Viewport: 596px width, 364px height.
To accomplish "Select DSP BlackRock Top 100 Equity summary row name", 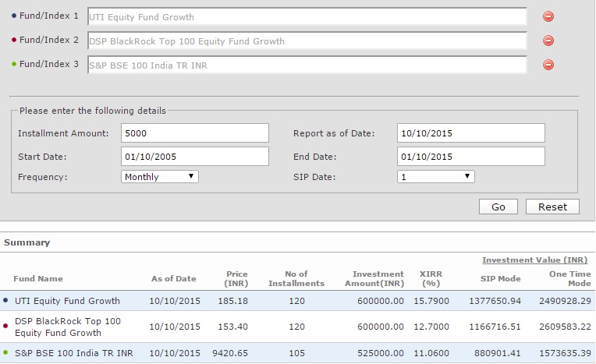I will 68,327.
